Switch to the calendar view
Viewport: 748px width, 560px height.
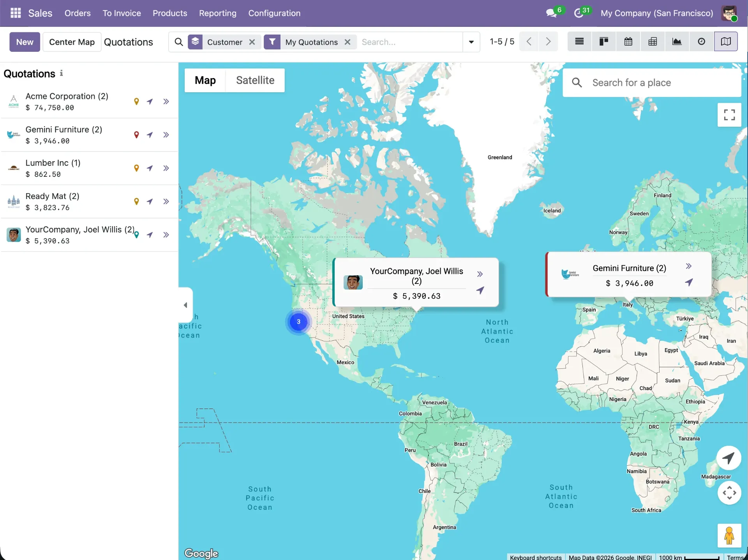click(628, 41)
